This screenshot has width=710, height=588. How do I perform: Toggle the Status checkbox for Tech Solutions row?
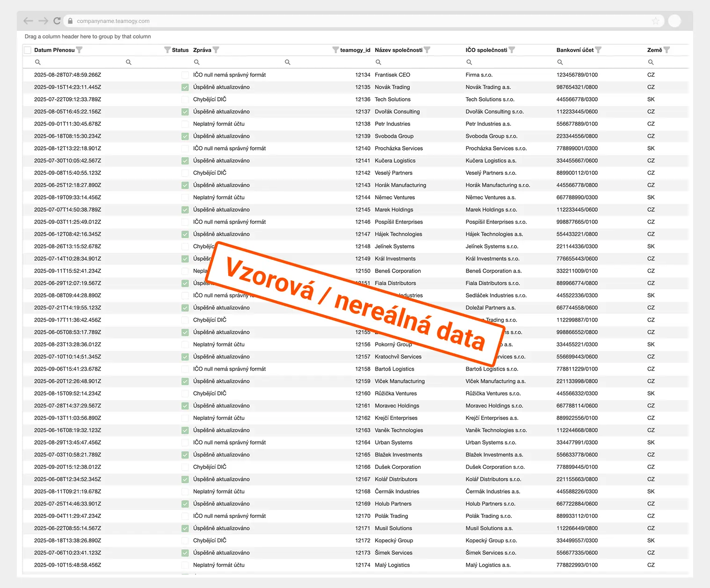(x=185, y=100)
